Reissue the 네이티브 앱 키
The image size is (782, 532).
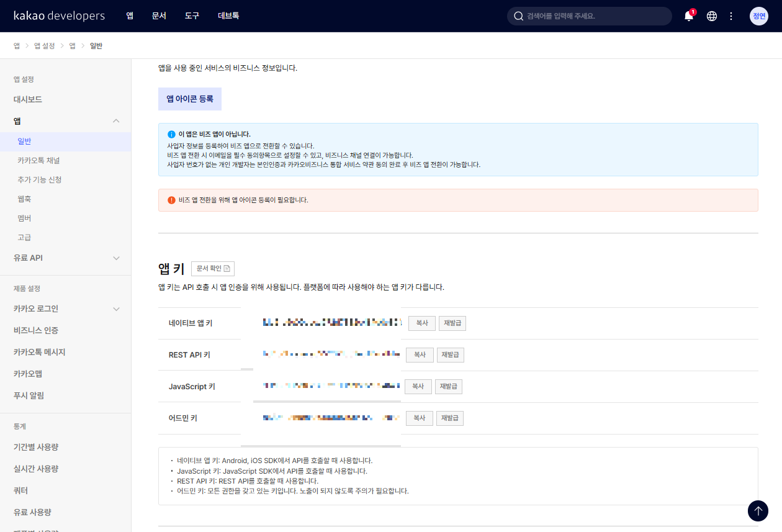click(452, 323)
